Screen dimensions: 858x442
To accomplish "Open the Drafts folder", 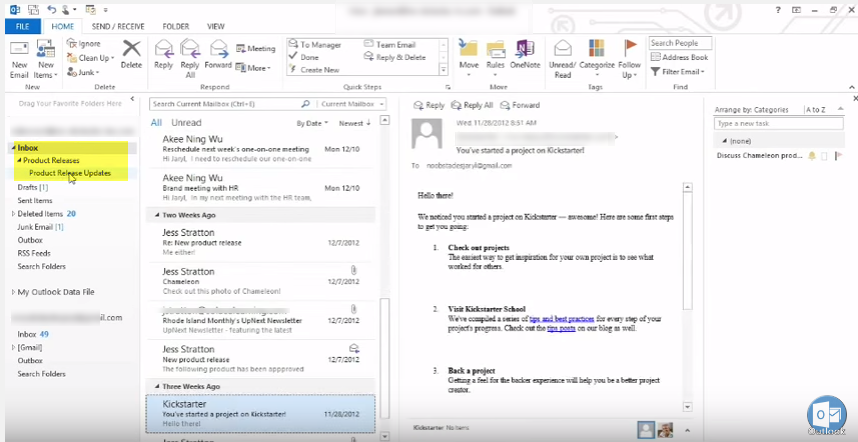I will [33, 187].
